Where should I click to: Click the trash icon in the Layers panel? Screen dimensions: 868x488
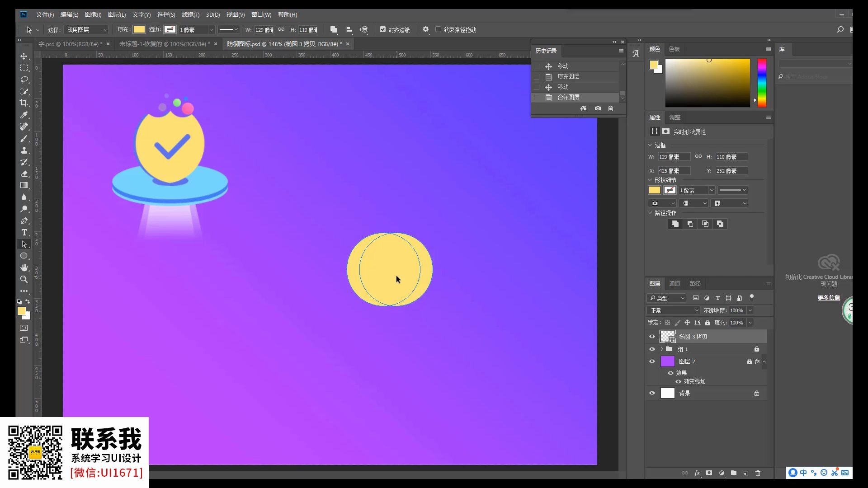[x=758, y=473]
